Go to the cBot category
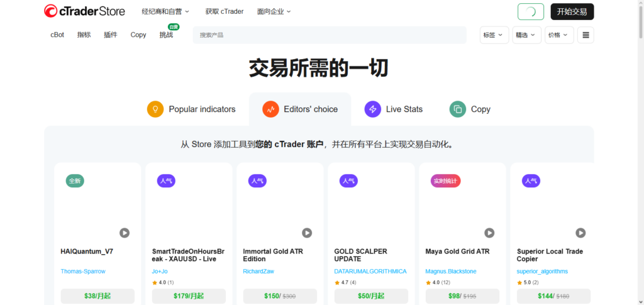The height and width of the screenshot is (305, 644). point(57,35)
